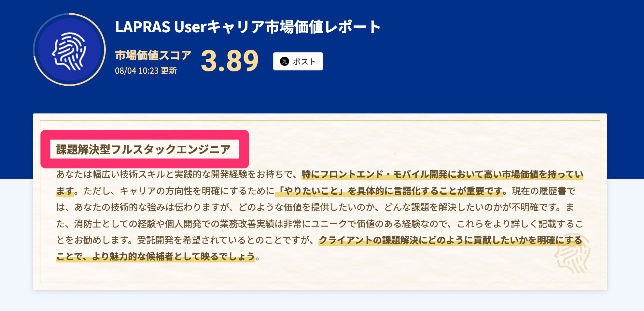Click the paragraph starting あなたは幅広い技術スキル
Viewport: 644px width, 311px height.
(x=320, y=215)
